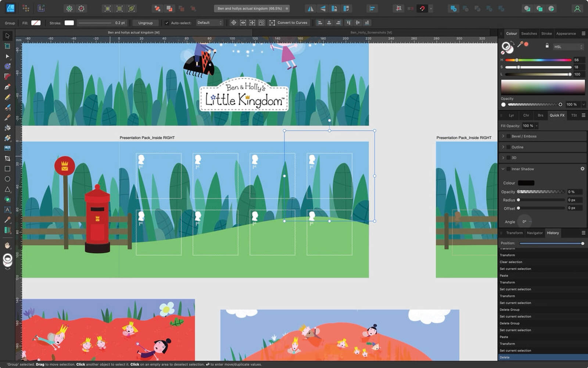Click the Align Left icon in context toolbar
The image size is (588, 368).
point(320,23)
